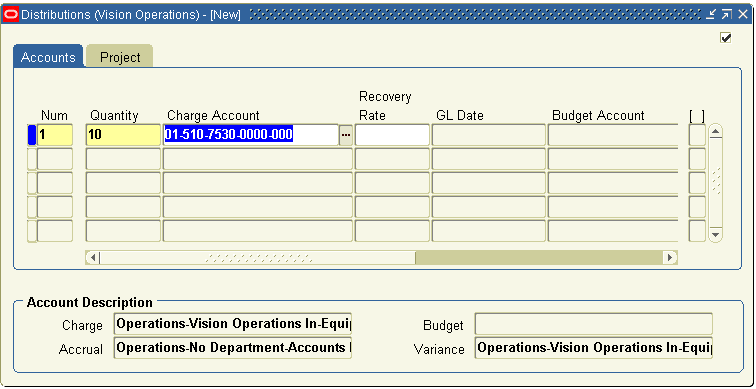
Task: Select the Accounts tab
Action: (x=48, y=57)
